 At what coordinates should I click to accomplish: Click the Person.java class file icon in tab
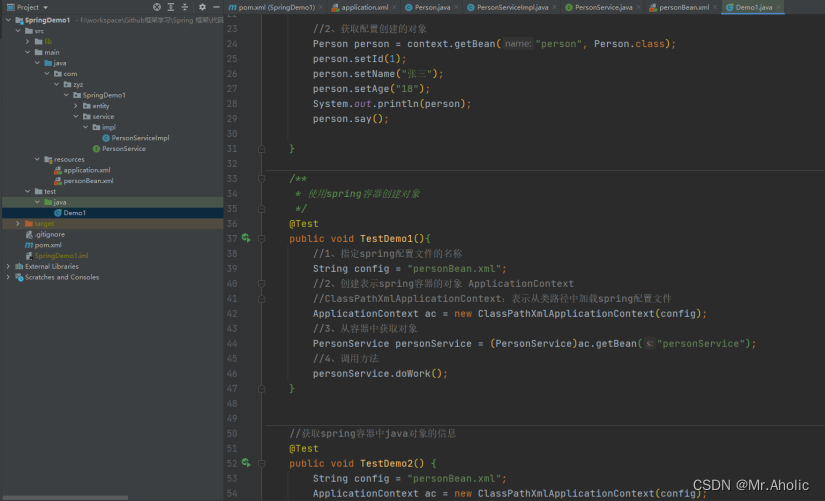coord(408,7)
